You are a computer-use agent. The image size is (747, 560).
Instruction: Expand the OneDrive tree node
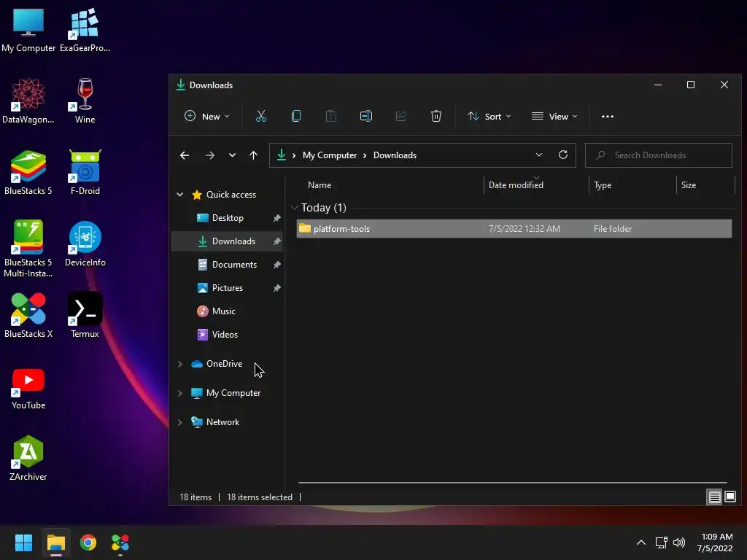pos(180,364)
